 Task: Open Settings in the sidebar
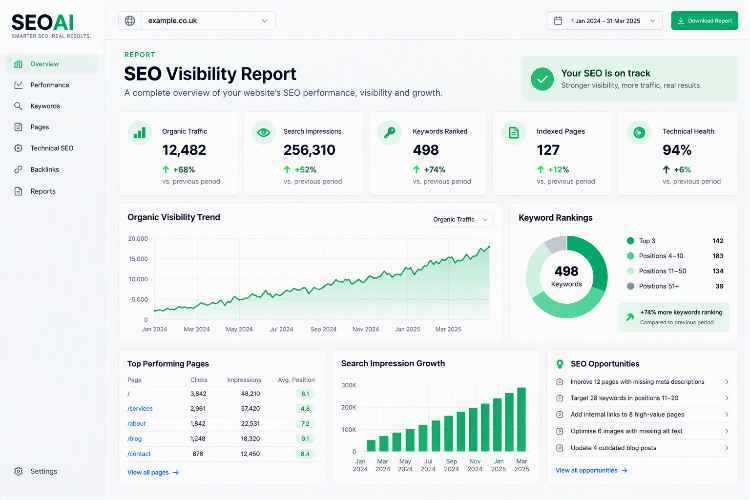click(x=52, y=471)
